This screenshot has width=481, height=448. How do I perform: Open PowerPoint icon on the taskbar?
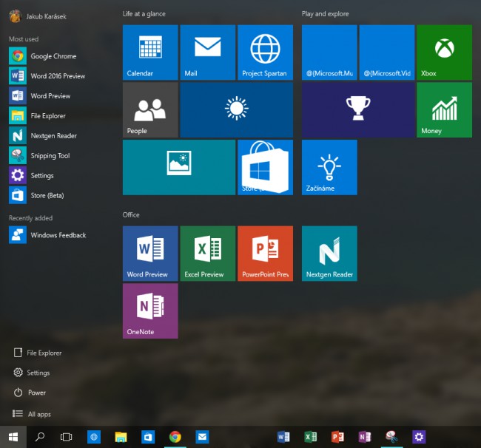pos(337,437)
